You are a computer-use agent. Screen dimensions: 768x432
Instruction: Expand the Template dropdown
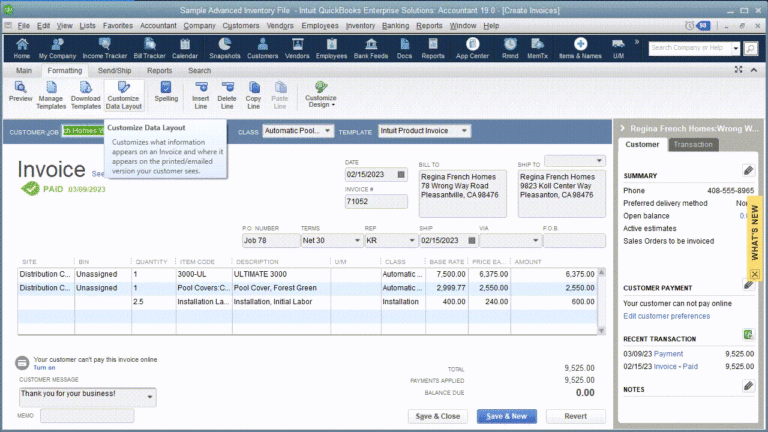tap(464, 131)
